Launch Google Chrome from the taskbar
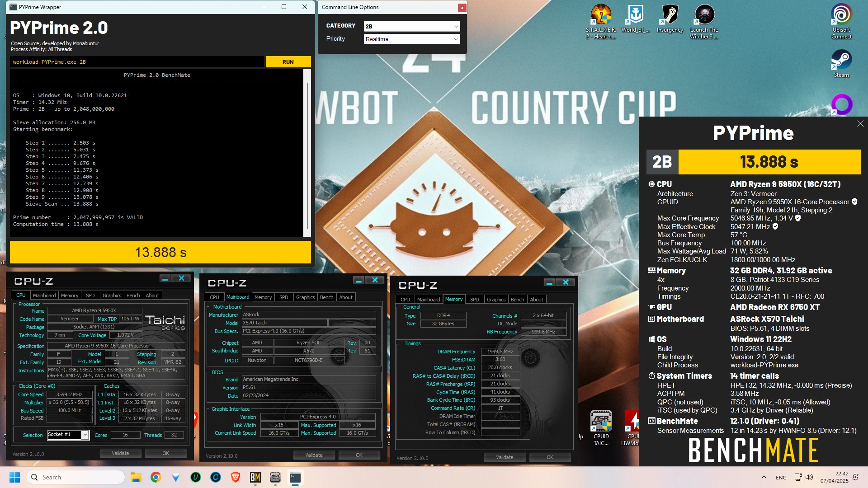 (x=156, y=477)
